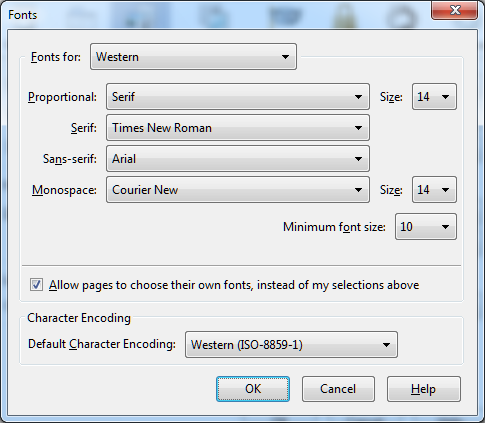Open the Minimum font size dropdown

(426, 227)
